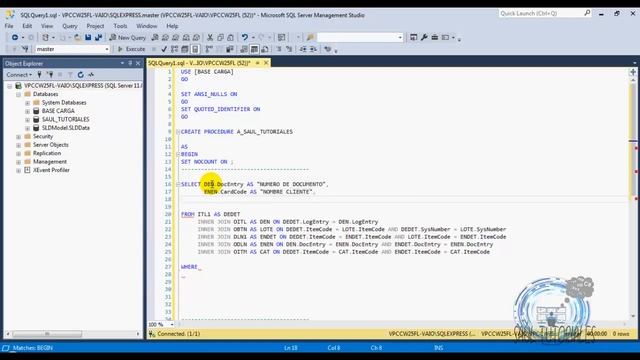Click the Decrease Indent icon
640x360 pixels.
[303, 49]
